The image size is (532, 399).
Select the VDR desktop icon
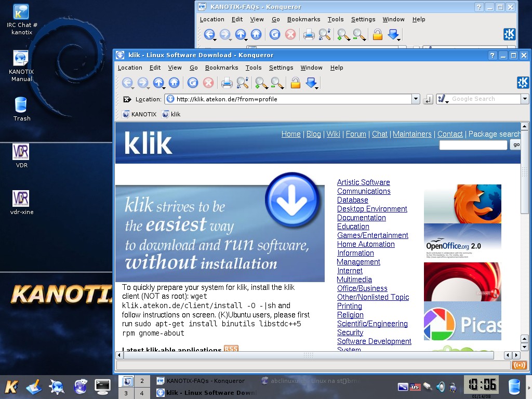(x=21, y=156)
